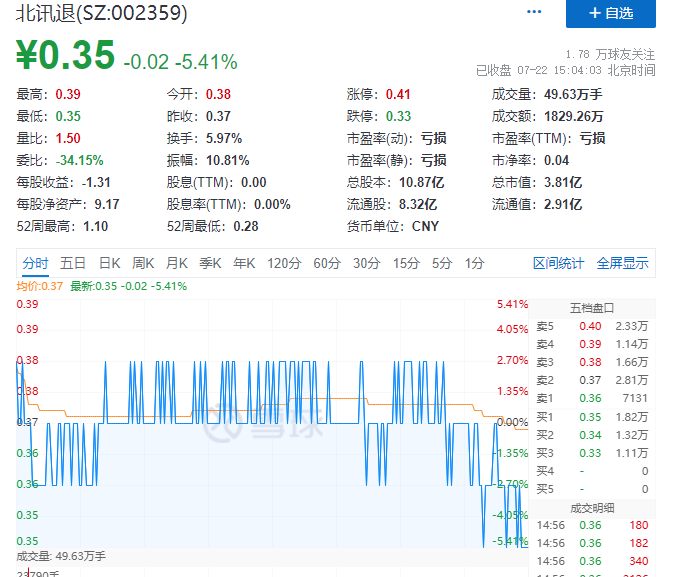The width and height of the screenshot is (675, 577).
Task: Open the 1分 interval chart
Action: (x=474, y=263)
